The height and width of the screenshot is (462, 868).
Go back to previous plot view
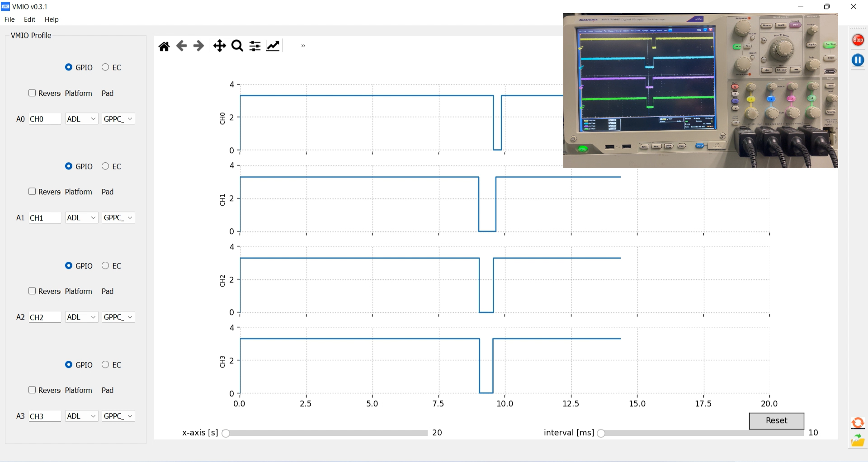tap(181, 46)
